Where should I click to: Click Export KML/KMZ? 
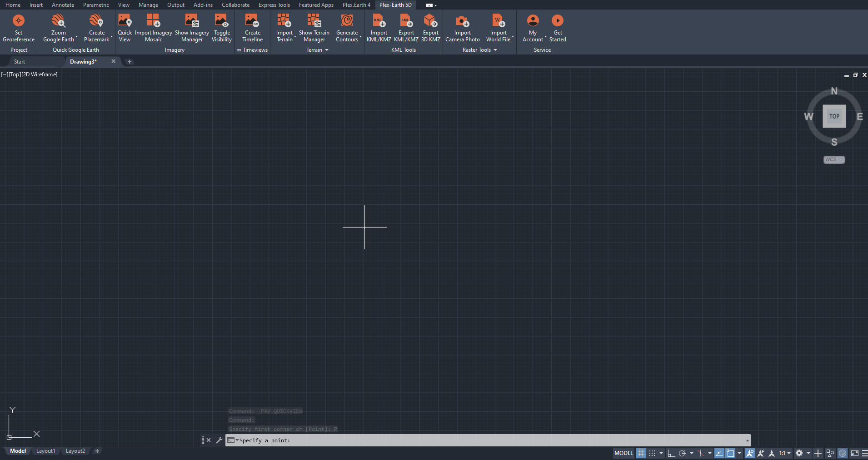click(406, 28)
